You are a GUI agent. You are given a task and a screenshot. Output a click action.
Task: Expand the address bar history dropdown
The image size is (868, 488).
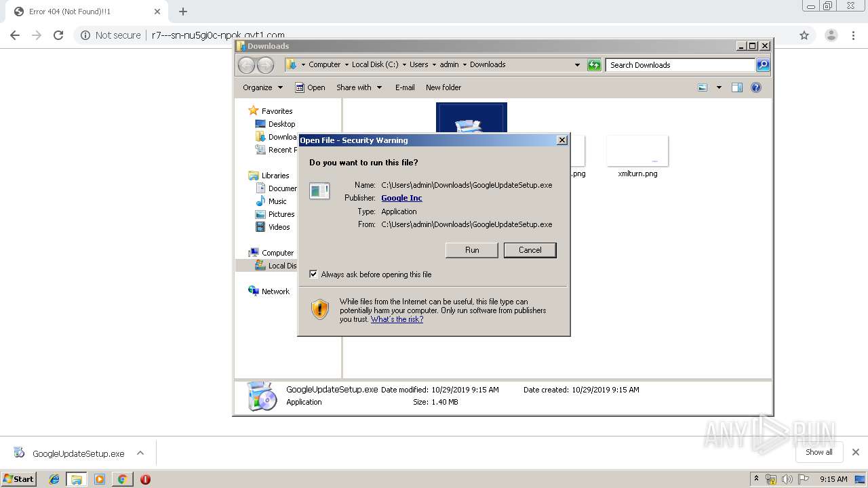click(x=577, y=65)
